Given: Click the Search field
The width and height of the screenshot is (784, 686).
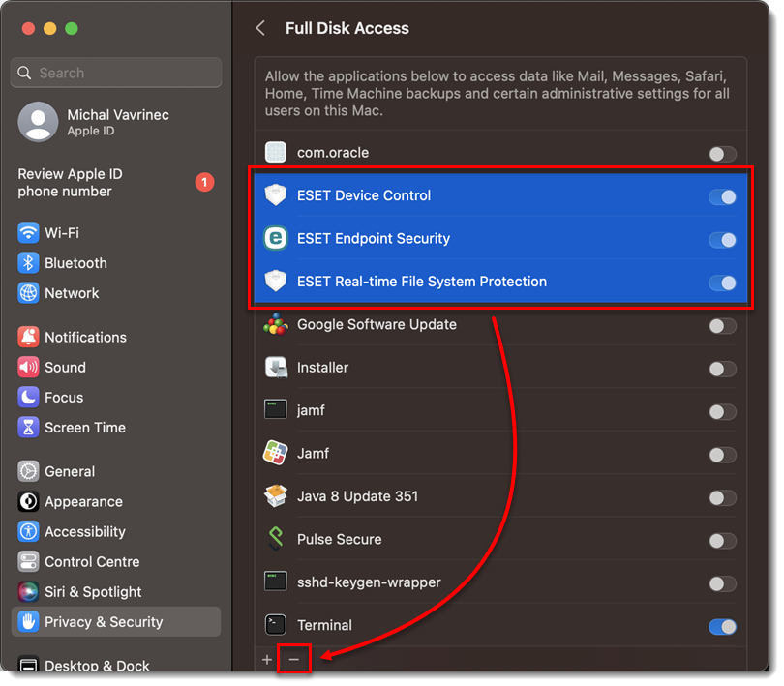Looking at the screenshot, I should pos(116,73).
